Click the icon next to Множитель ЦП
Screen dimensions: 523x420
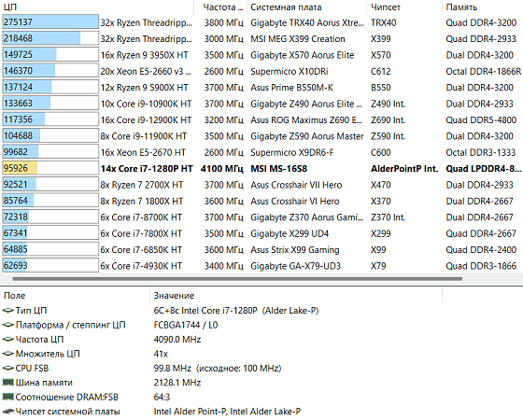pyautogui.click(x=8, y=354)
